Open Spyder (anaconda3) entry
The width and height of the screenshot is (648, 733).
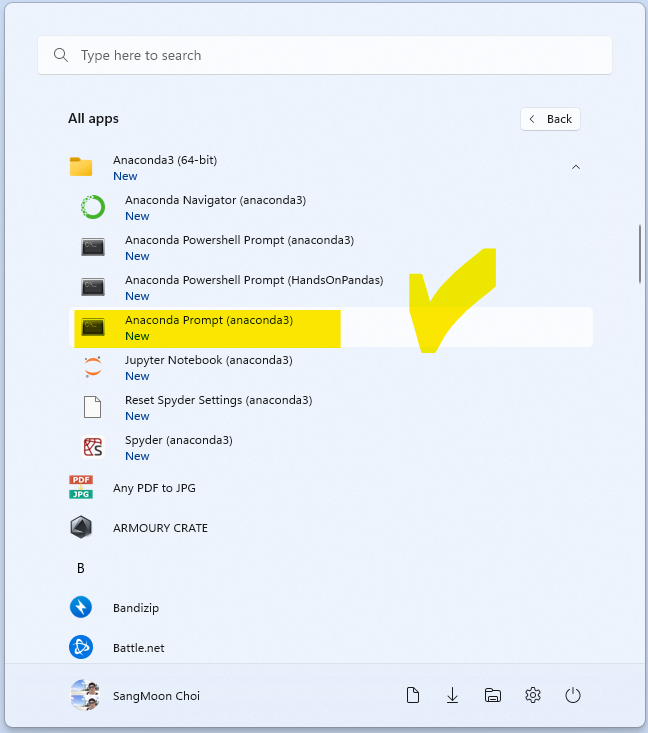(x=331, y=447)
